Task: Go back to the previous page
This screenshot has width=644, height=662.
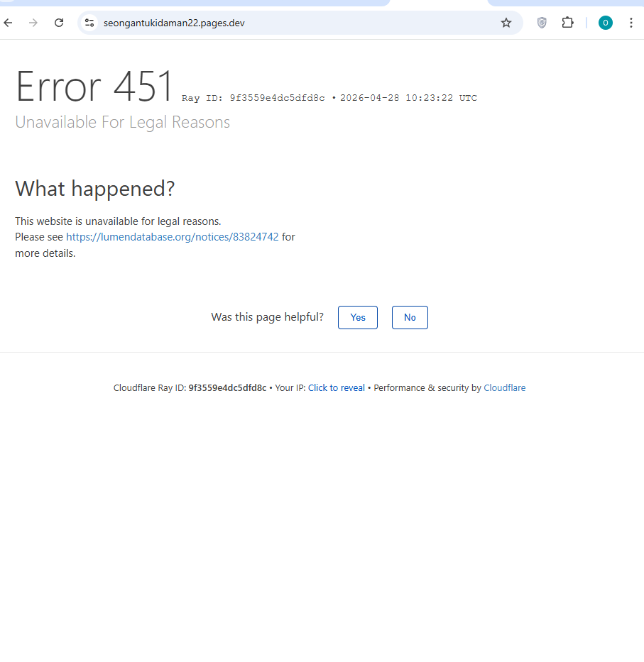Action: click(x=8, y=23)
